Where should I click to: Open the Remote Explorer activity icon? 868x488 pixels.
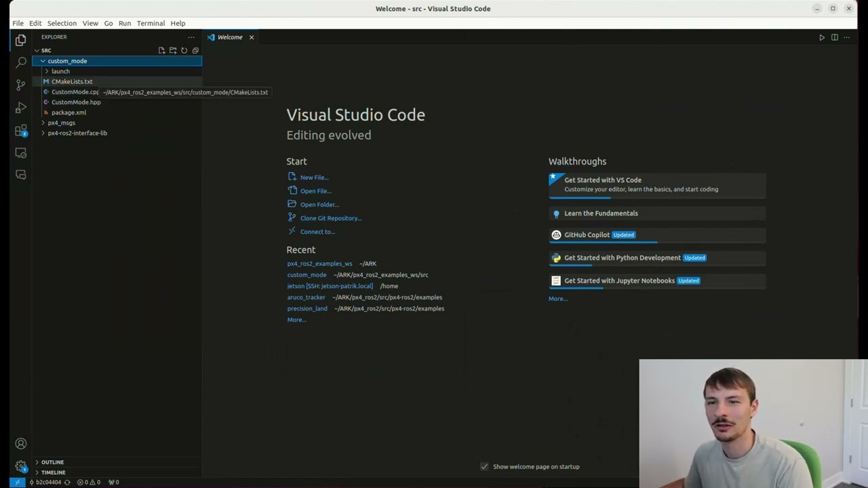[x=20, y=152]
